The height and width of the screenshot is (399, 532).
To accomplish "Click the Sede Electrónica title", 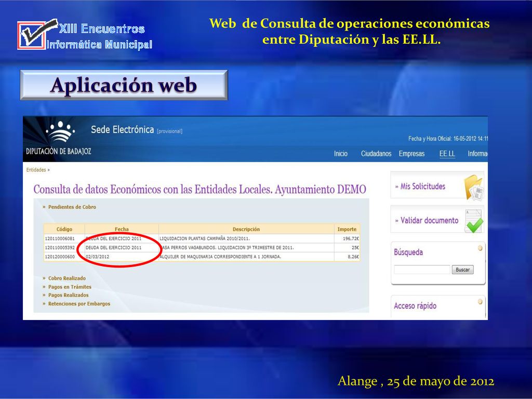I will [x=123, y=129].
